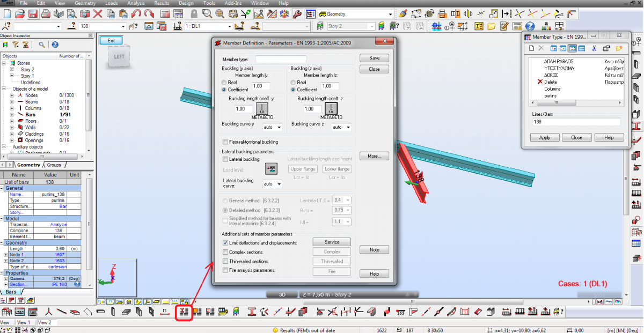Click the zoom magnifier icon in the toolbar
Screen dimensions: 644x333
click(x=207, y=14)
